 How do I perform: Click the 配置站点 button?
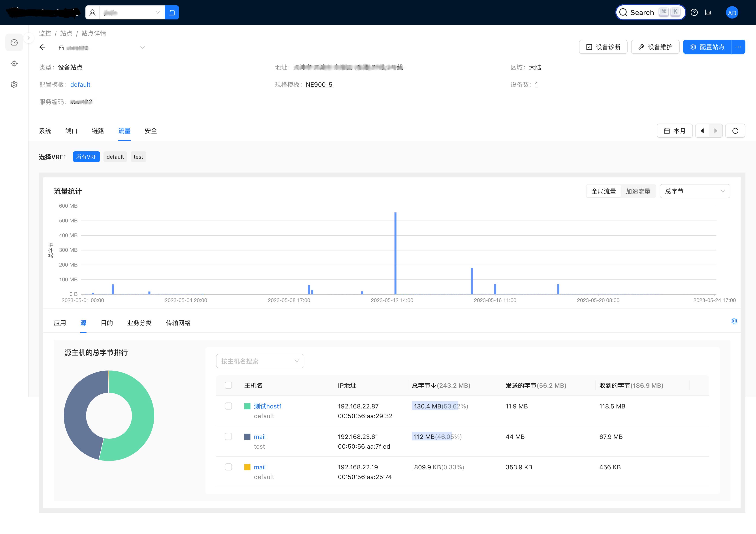click(707, 47)
